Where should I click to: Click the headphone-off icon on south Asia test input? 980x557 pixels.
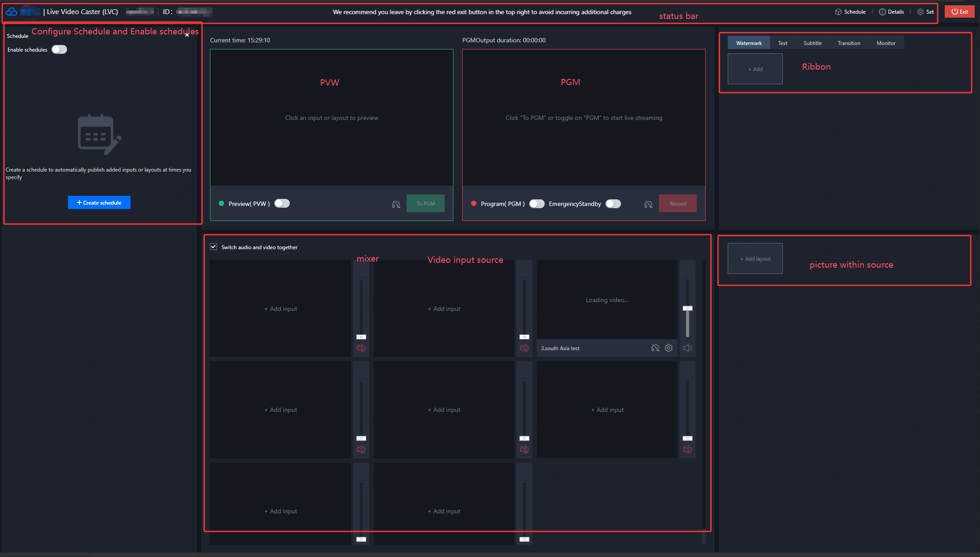[655, 348]
